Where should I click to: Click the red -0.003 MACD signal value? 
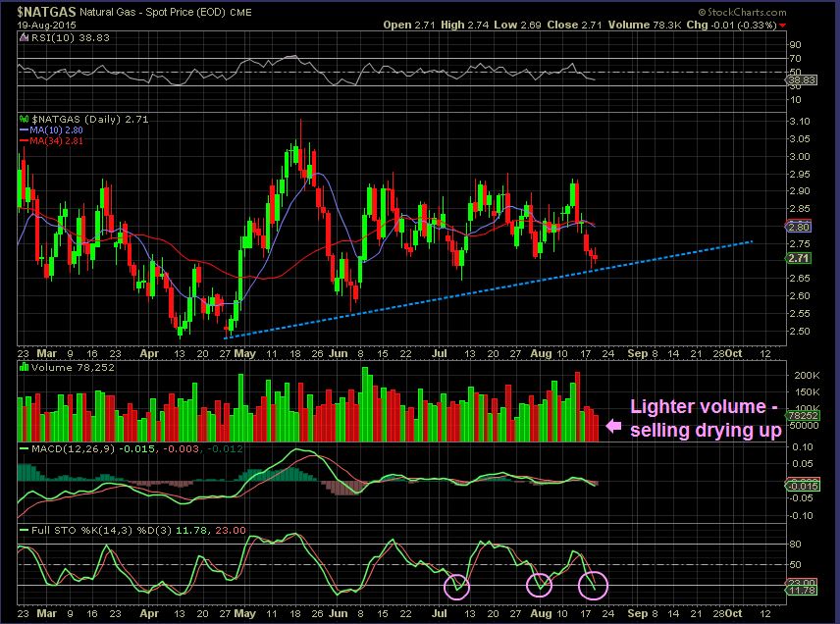pos(181,448)
